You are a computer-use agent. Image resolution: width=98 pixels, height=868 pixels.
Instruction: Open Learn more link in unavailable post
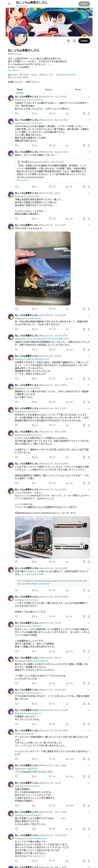click(x=44, y=584)
